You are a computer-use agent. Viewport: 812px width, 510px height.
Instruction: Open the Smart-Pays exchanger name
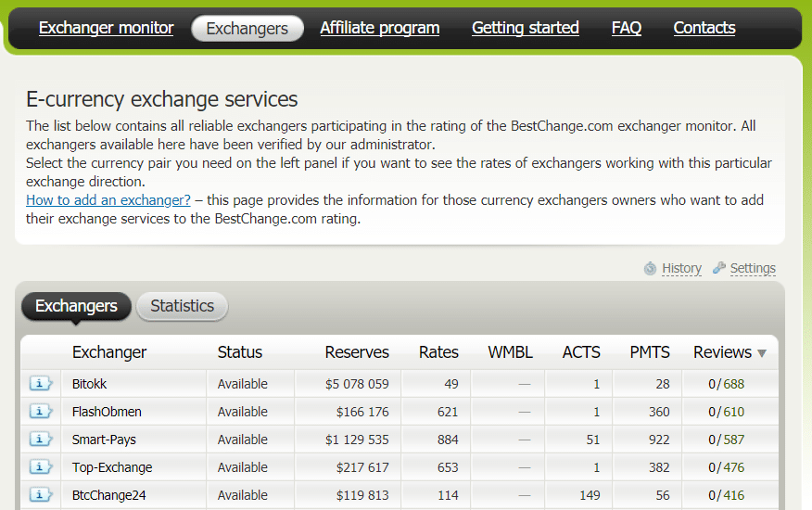(x=104, y=440)
